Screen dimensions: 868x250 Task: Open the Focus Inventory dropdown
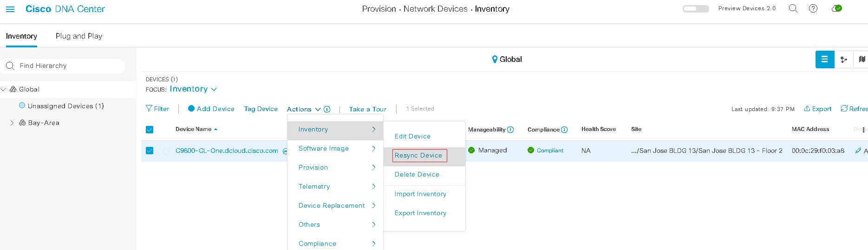pos(193,89)
